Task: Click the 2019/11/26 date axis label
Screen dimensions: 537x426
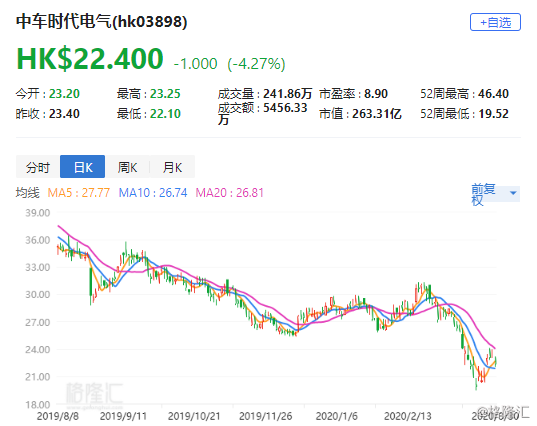Action: pyautogui.click(x=265, y=416)
